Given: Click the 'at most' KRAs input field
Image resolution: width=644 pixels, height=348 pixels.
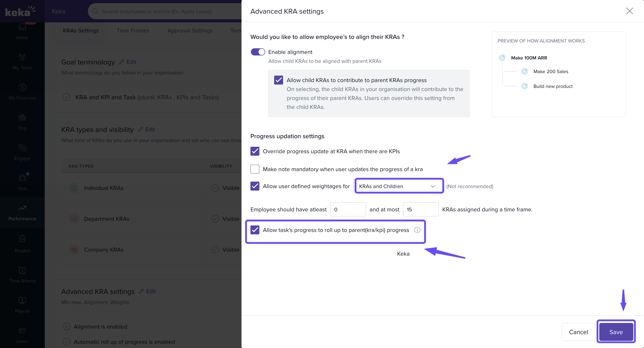Looking at the screenshot, I should coord(420,210).
